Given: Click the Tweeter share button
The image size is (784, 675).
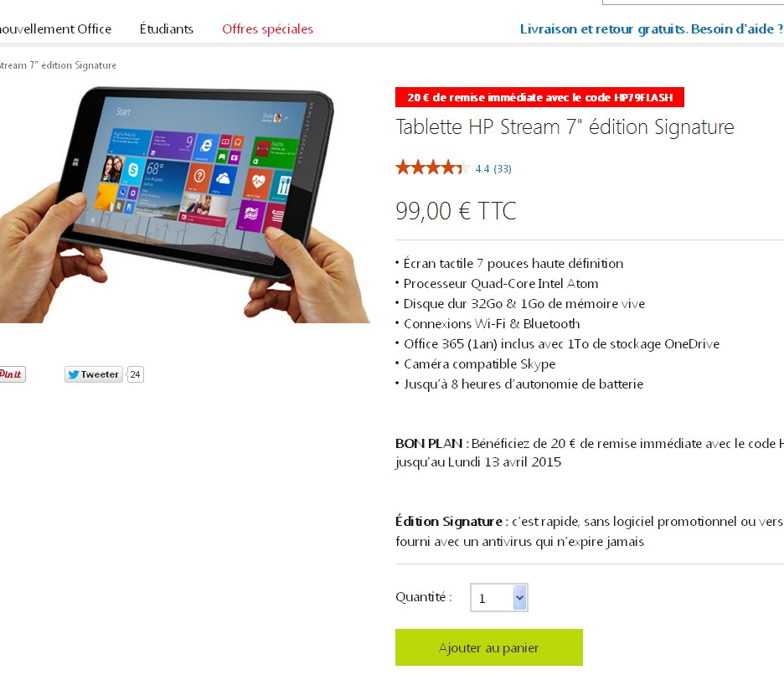Looking at the screenshot, I should click(x=94, y=374).
